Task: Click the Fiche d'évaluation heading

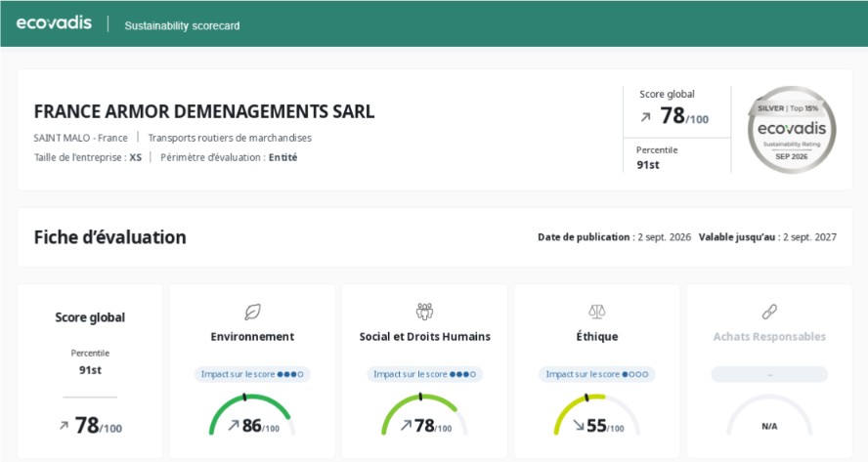Action: [110, 236]
